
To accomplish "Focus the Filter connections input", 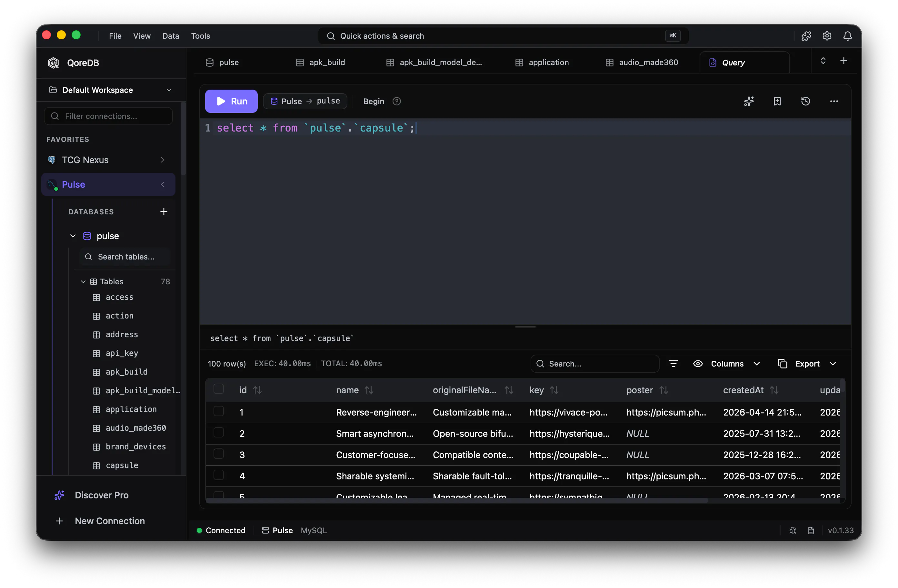I will click(x=109, y=116).
